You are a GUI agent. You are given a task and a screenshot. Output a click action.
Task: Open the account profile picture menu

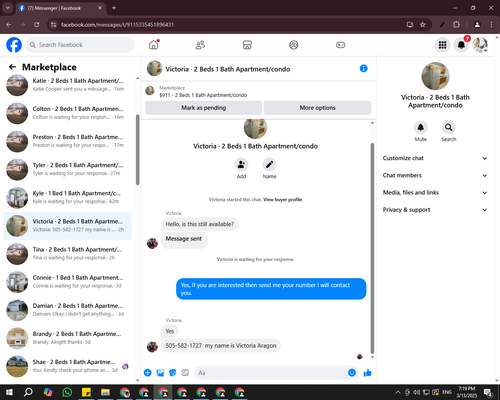point(480,45)
